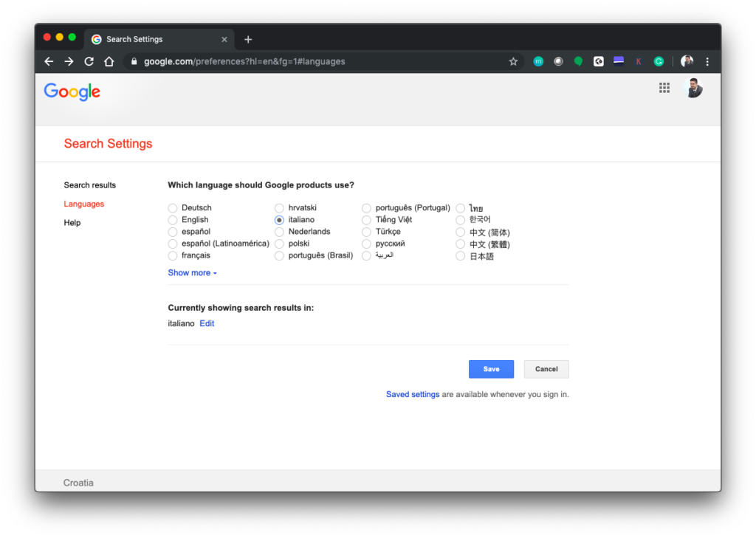Bookmark page with star icon

(x=513, y=62)
